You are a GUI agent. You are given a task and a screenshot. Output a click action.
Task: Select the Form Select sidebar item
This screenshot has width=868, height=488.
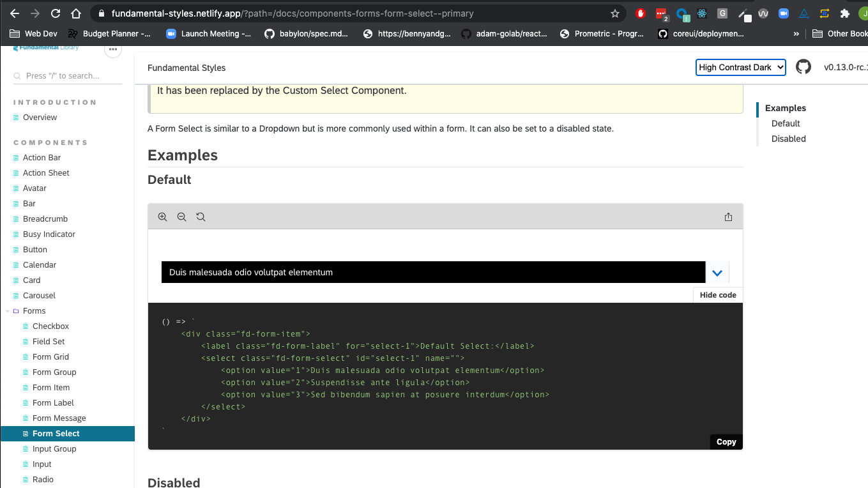pyautogui.click(x=68, y=434)
